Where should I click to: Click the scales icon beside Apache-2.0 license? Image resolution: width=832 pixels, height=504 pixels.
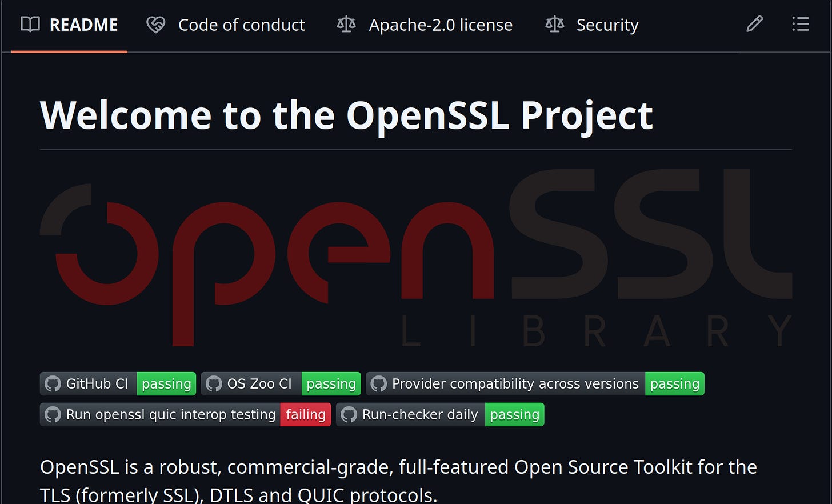(346, 25)
